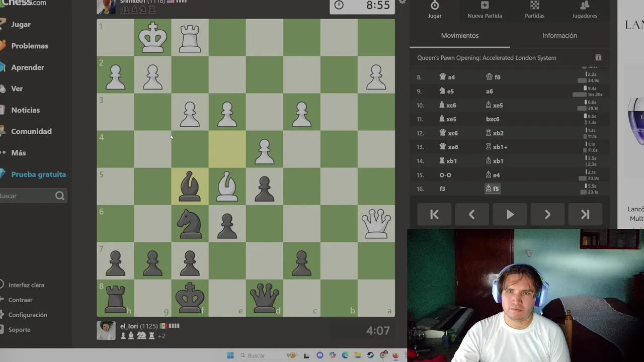Viewport: 644px width, 362px height.
Task: Toggle Interfaz clara theme
Action: [x=26, y=285]
